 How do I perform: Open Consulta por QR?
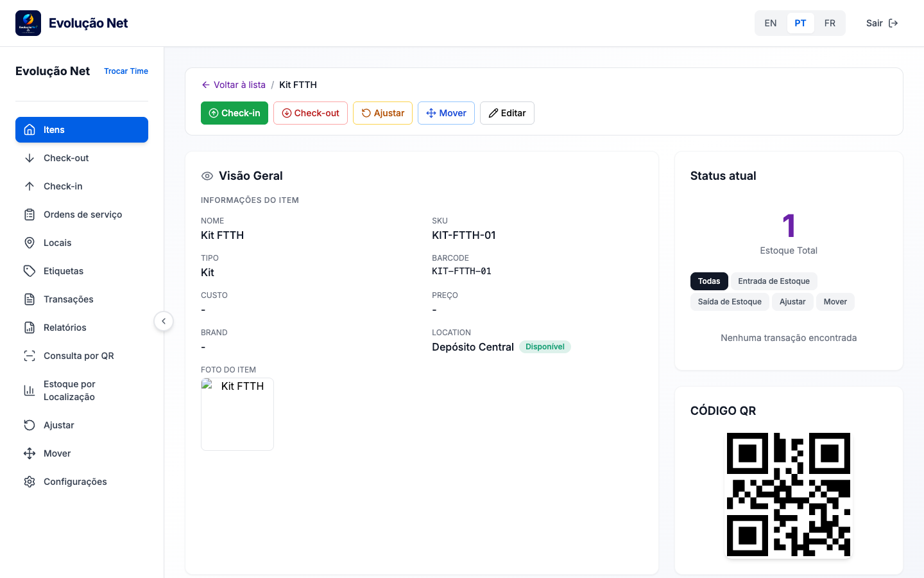coord(81,356)
